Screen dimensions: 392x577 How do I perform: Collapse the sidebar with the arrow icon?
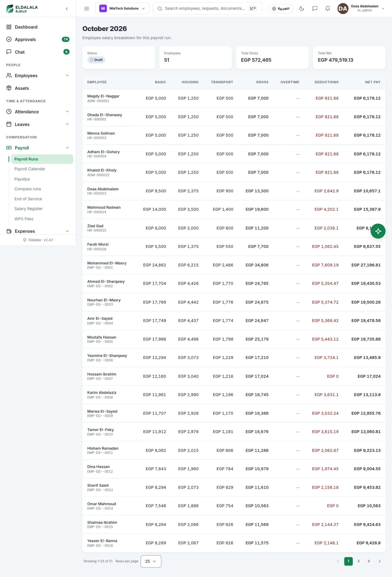click(67, 9)
